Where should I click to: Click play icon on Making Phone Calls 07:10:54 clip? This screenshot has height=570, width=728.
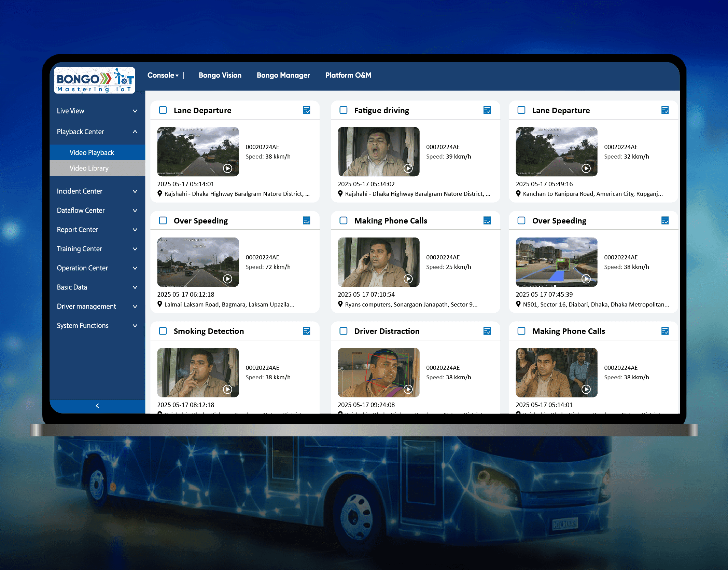[408, 279]
